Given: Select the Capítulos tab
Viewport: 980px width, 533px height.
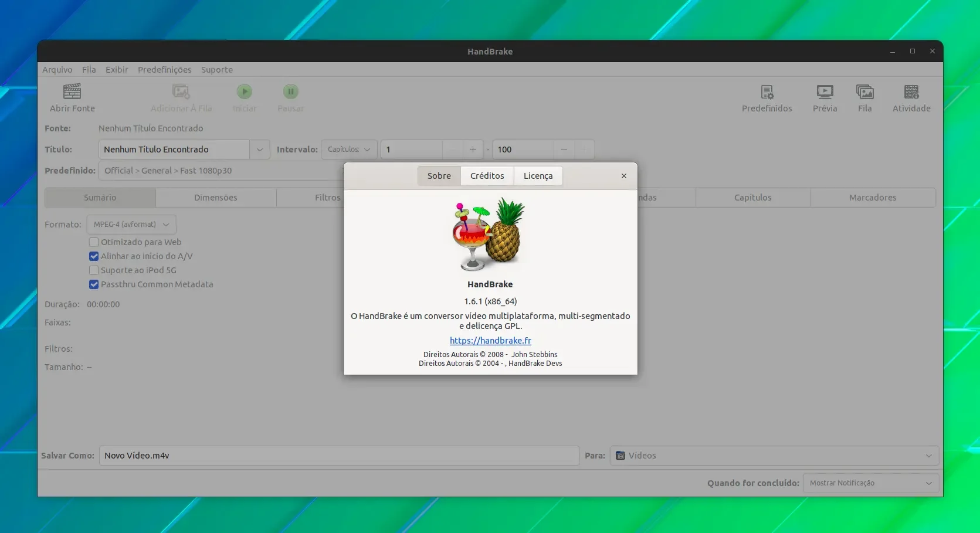Looking at the screenshot, I should (x=753, y=198).
